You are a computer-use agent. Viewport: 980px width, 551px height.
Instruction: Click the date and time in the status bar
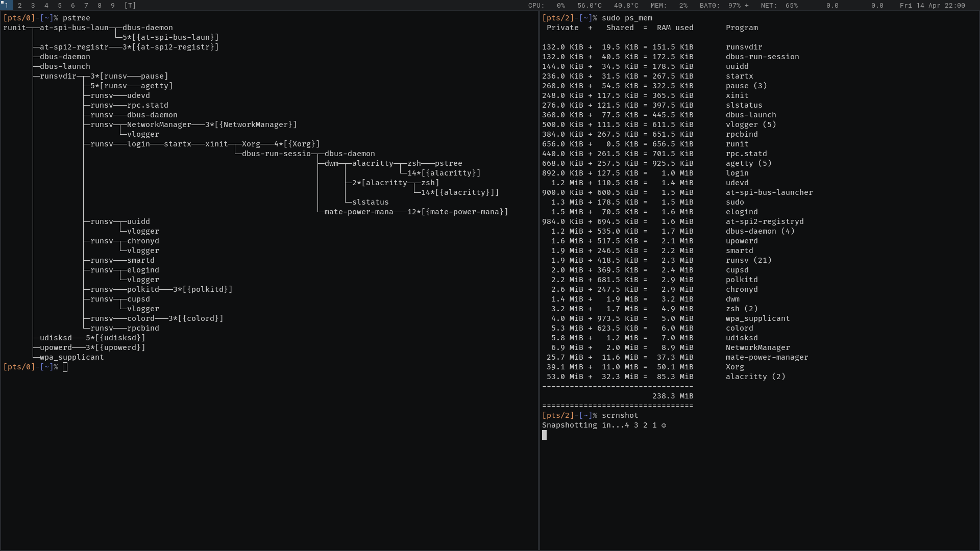[x=932, y=5]
